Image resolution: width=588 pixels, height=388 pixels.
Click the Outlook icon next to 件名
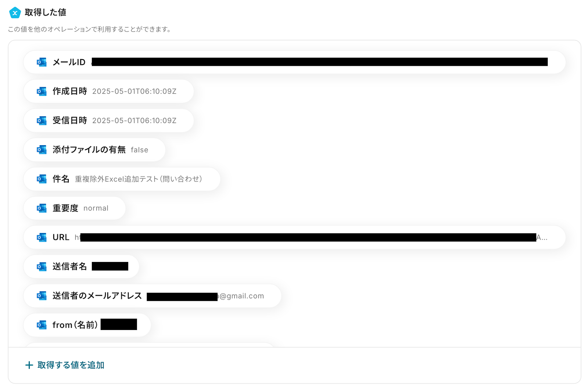click(42, 179)
